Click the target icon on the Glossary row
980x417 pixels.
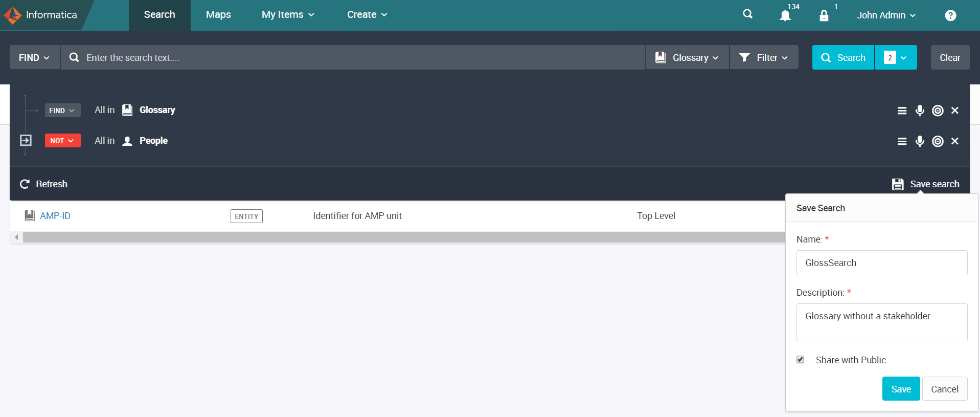[x=938, y=111]
